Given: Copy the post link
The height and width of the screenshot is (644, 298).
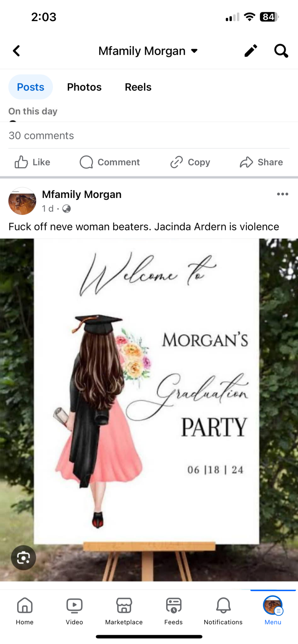Looking at the screenshot, I should (x=190, y=162).
